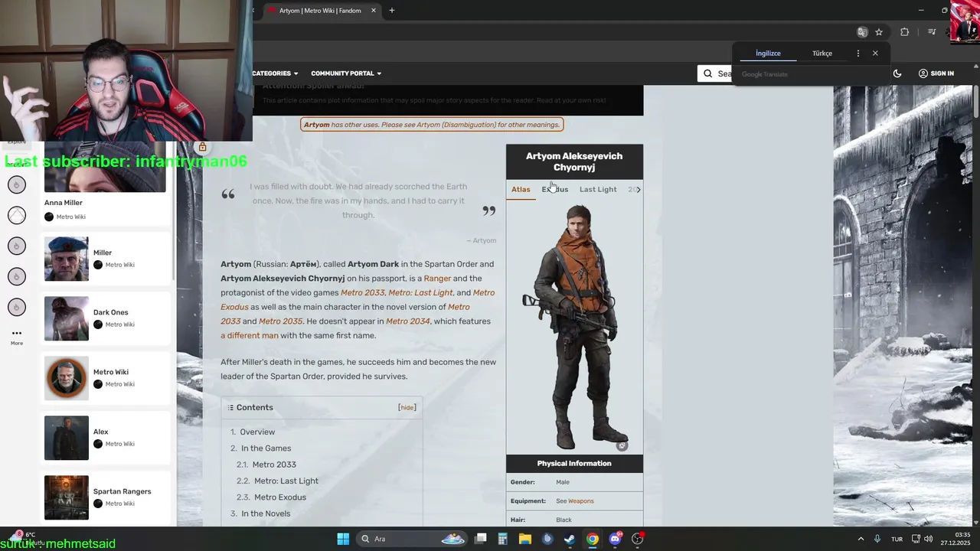Click the triangle wiki icon in sidebar
This screenshot has height=551, width=980.
point(16,215)
